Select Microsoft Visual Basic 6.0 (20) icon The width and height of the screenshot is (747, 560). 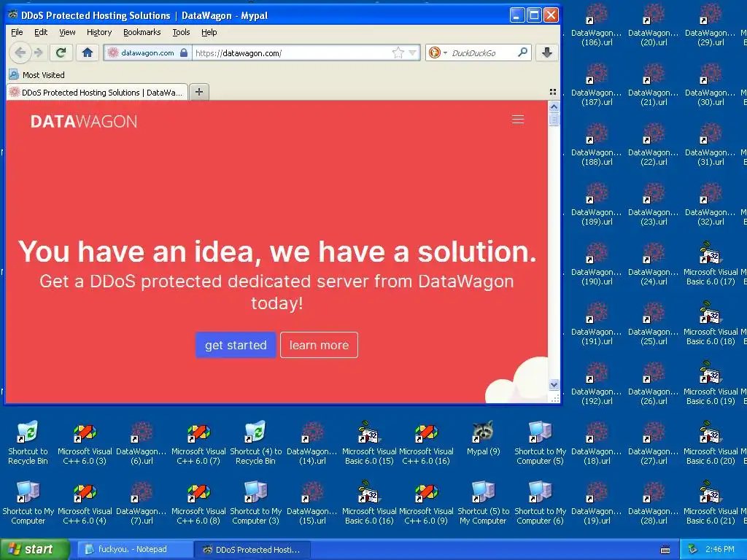(x=711, y=443)
